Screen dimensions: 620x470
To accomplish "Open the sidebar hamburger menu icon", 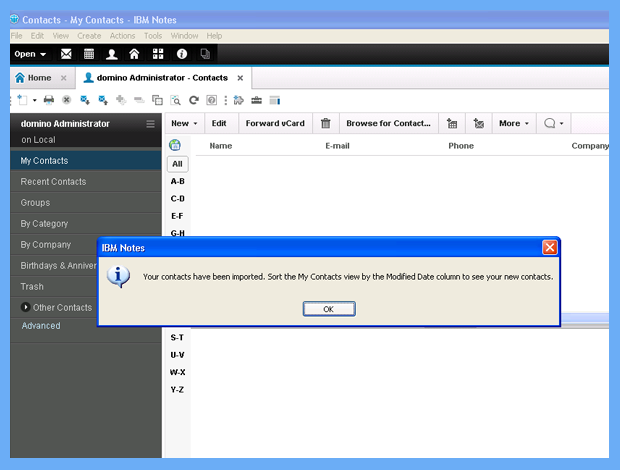I will coord(150,124).
